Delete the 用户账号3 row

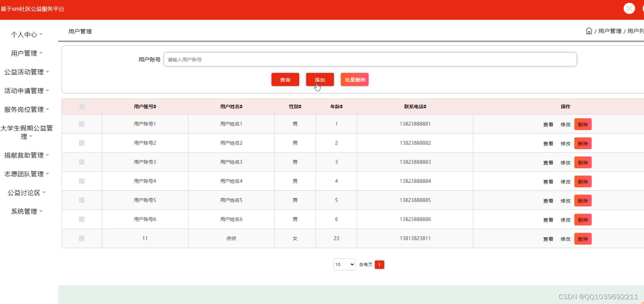(583, 162)
